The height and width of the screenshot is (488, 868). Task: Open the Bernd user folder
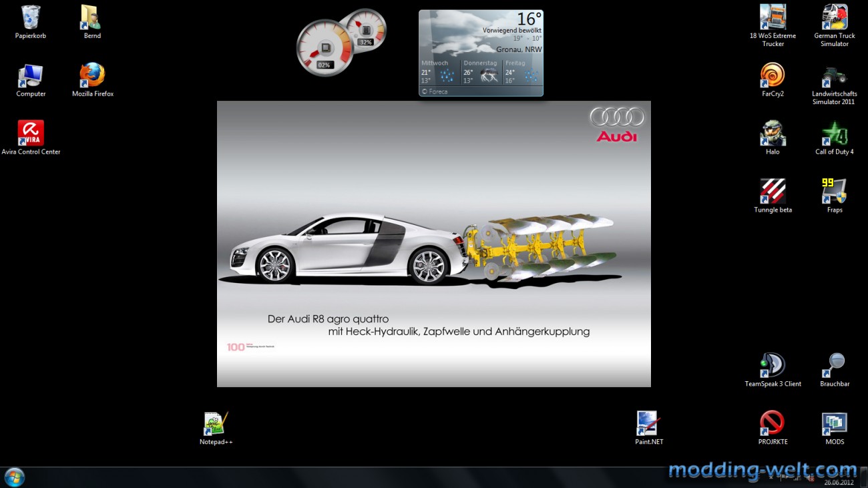(x=92, y=21)
